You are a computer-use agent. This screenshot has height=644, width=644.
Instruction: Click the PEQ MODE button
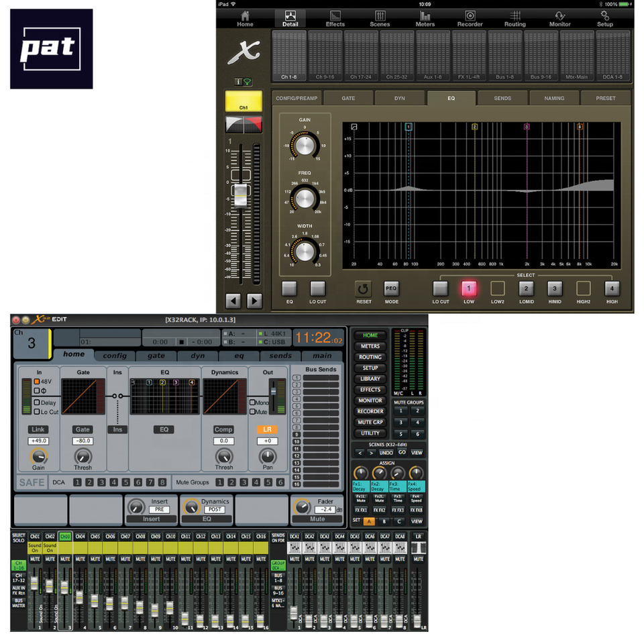pyautogui.click(x=391, y=288)
